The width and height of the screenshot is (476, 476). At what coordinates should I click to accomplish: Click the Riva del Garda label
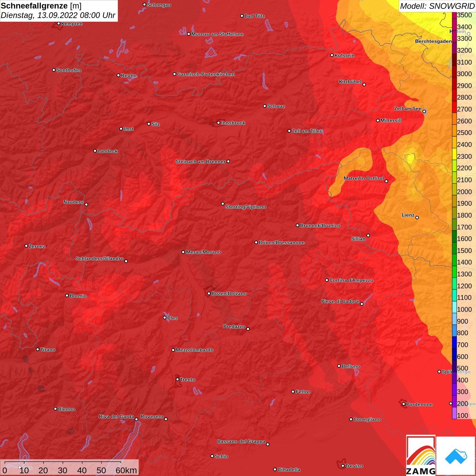tap(116, 417)
